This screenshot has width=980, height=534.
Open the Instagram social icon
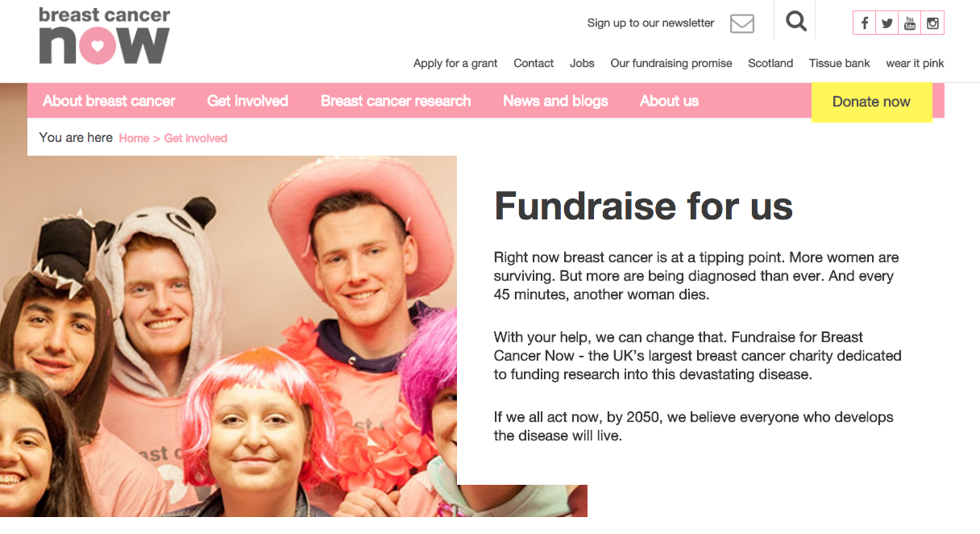tap(932, 23)
